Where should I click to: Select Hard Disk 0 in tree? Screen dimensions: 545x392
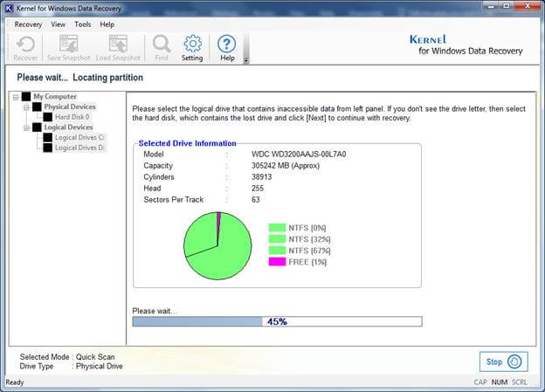pos(72,117)
